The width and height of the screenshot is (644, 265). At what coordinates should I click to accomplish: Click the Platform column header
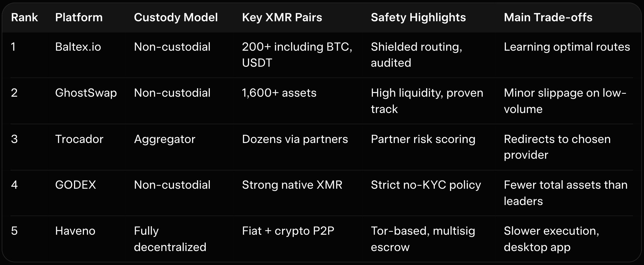pos(79,17)
